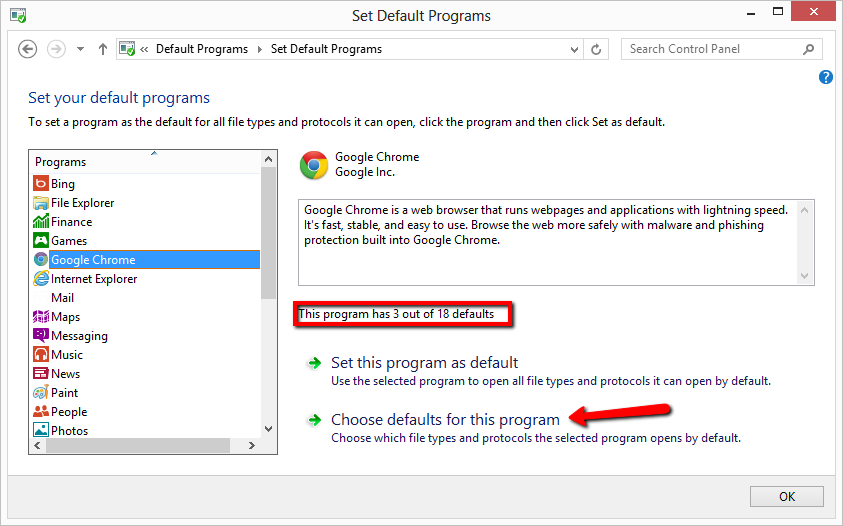Expand the chevron after Default Programs breadcrumb

pos(260,49)
